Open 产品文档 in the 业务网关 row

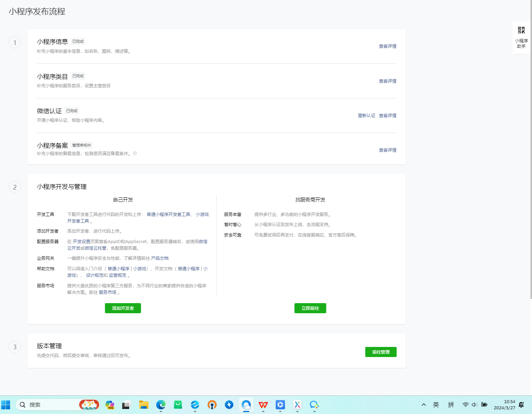[160, 258]
